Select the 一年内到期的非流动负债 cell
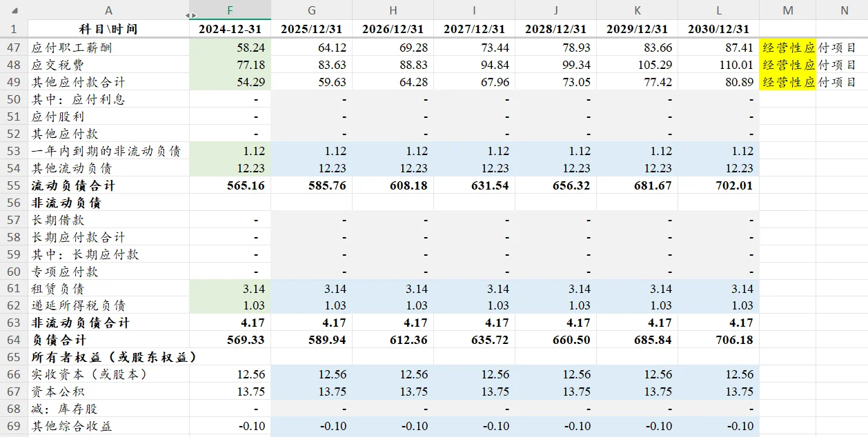This screenshot has height=437, width=868. [x=108, y=151]
